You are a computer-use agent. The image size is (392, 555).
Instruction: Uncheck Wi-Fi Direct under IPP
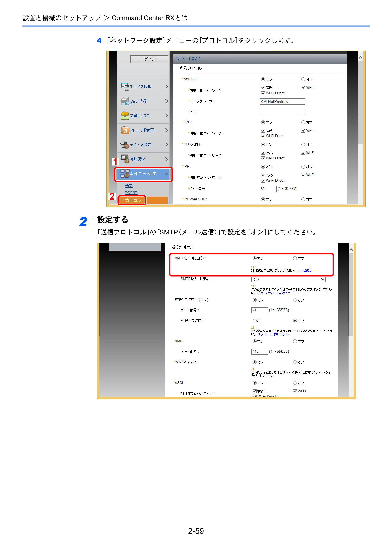(263, 181)
